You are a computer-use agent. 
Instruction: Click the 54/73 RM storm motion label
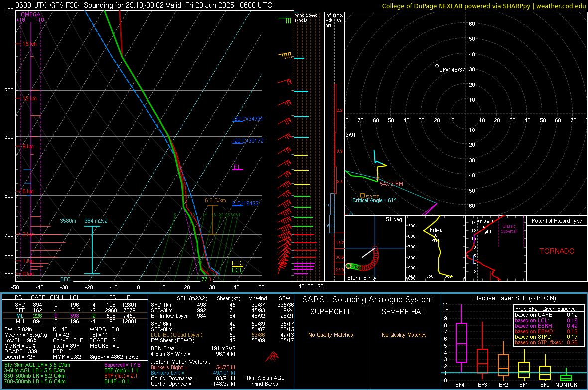[391, 184]
